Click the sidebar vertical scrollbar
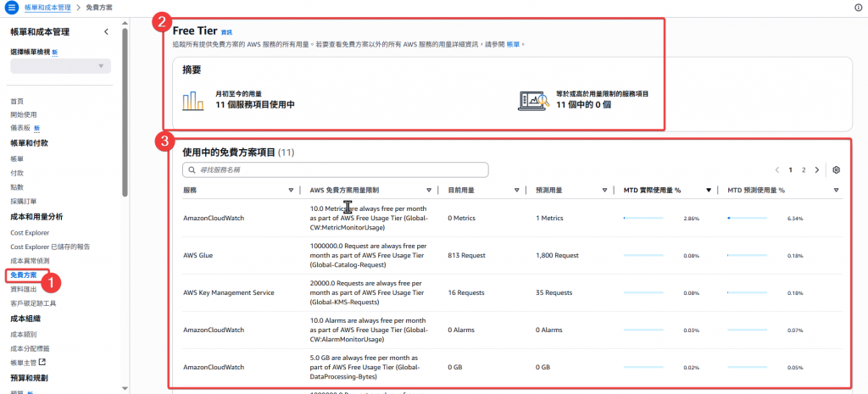Image resolution: width=868 pixels, height=394 pixels. pos(125,111)
